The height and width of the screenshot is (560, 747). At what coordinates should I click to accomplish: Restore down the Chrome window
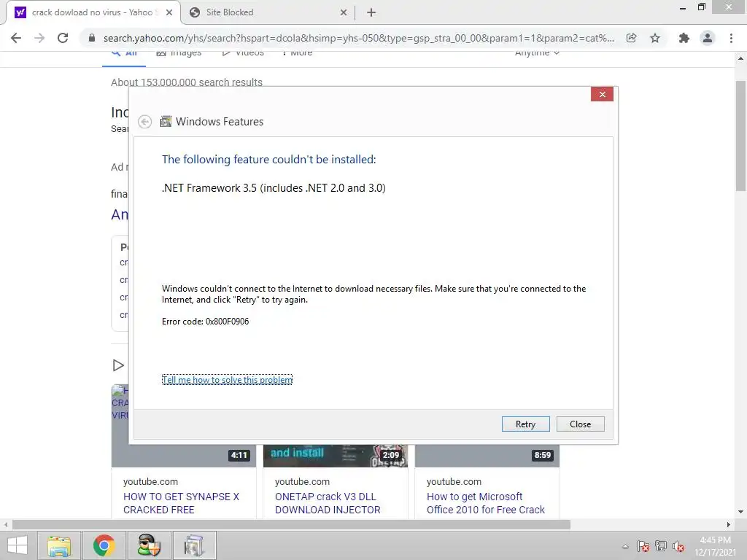click(701, 7)
